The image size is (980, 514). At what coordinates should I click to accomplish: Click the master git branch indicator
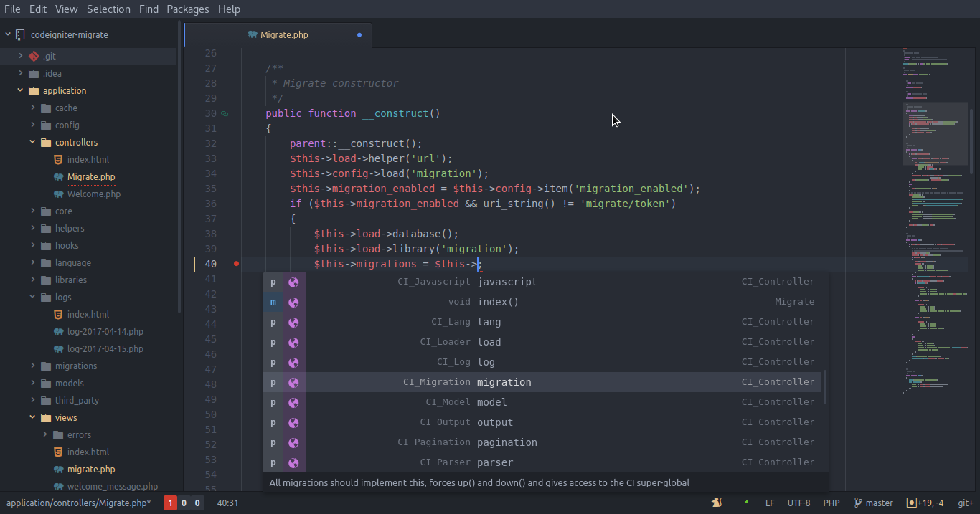pos(873,503)
